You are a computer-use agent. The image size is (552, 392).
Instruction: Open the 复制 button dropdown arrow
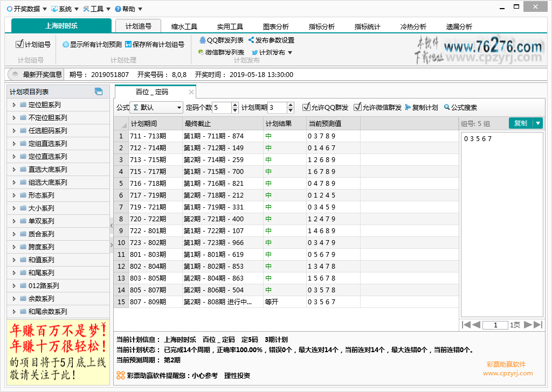538,123
